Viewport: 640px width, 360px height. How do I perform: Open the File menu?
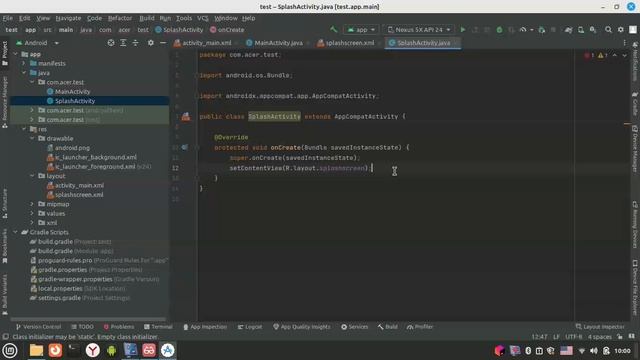pyautogui.click(x=7, y=18)
